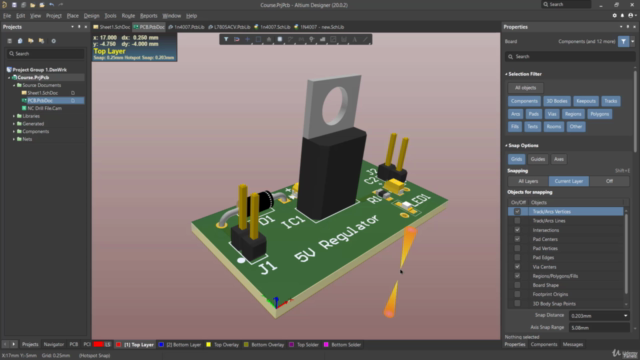Viewport: 640px width, 360px height.
Task: Toggle the Pad Centers snapping checkbox
Action: pyautogui.click(x=517, y=239)
